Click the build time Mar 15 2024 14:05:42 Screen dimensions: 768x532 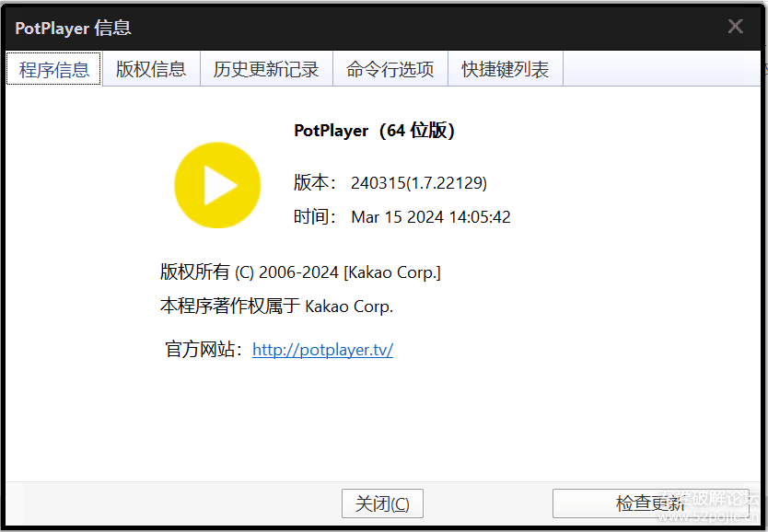[431, 217]
